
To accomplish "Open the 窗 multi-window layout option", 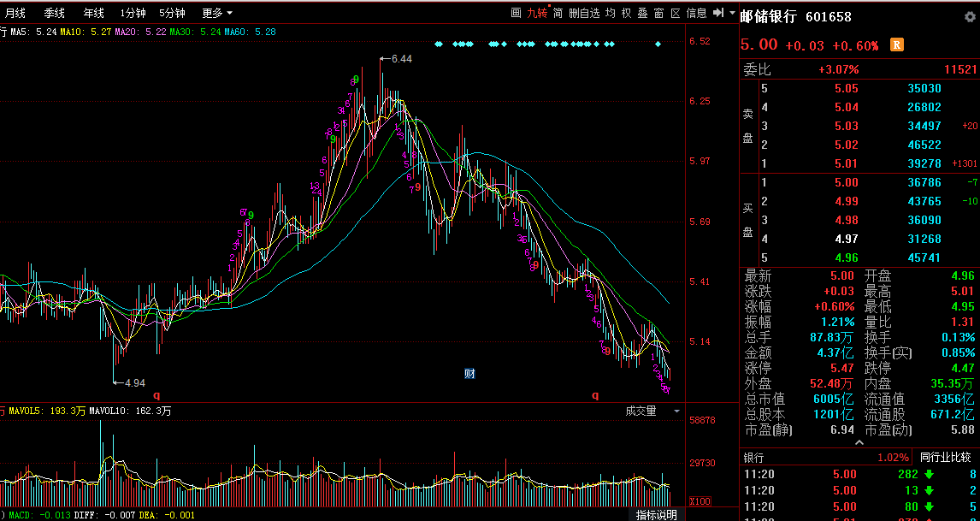I will 659,13.
